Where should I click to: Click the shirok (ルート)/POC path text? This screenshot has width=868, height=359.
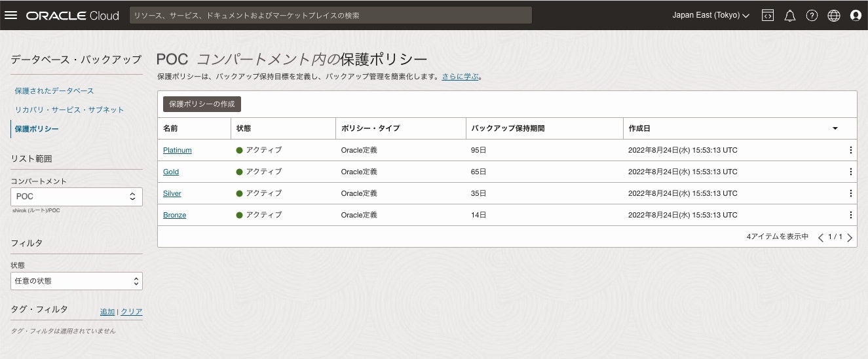click(x=36, y=210)
